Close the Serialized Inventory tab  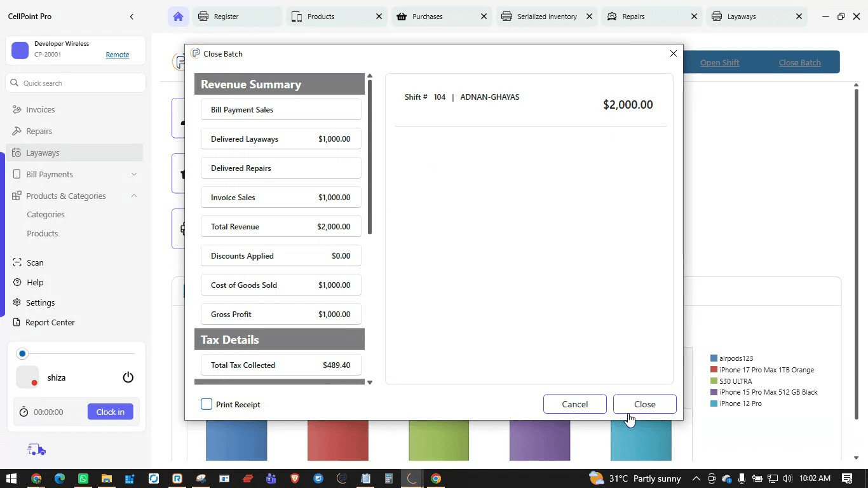[589, 17]
